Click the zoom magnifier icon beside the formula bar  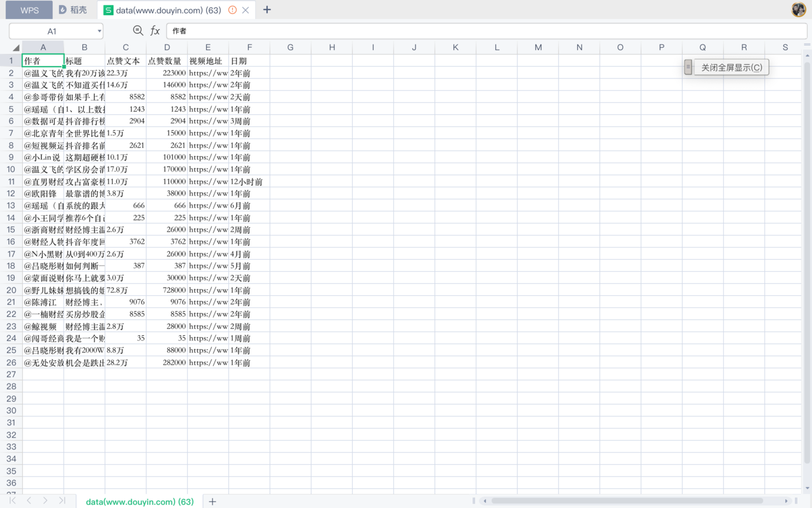pos(138,30)
